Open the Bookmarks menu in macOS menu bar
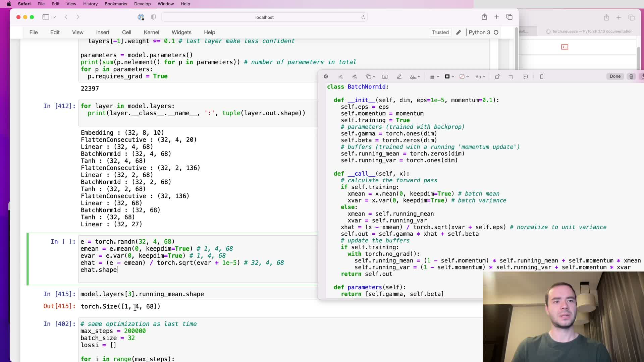Viewport: 644px width, 362px height. (x=116, y=4)
